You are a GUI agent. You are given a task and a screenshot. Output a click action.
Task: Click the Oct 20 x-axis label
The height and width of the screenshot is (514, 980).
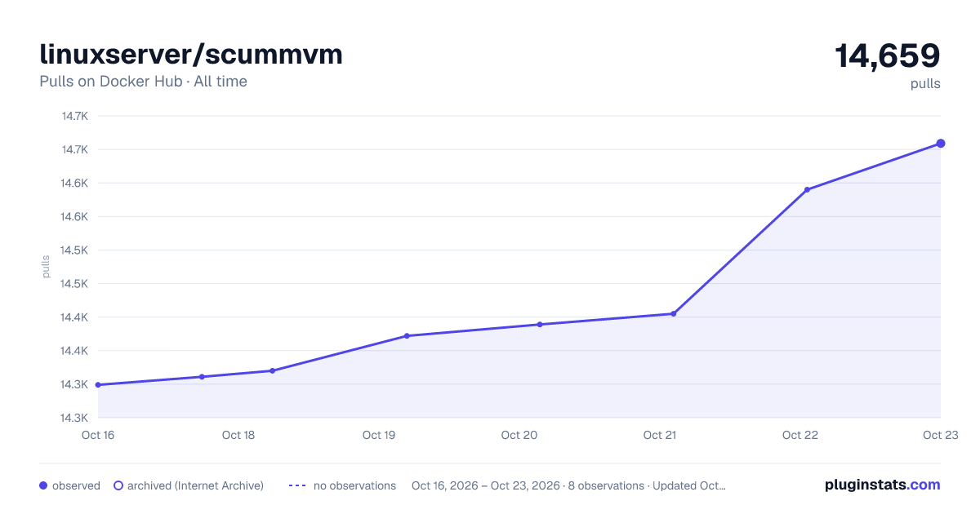click(519, 435)
